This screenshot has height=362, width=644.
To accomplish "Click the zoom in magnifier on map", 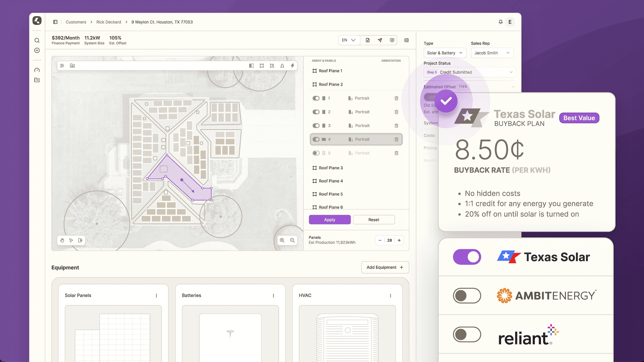I will coord(282,240).
